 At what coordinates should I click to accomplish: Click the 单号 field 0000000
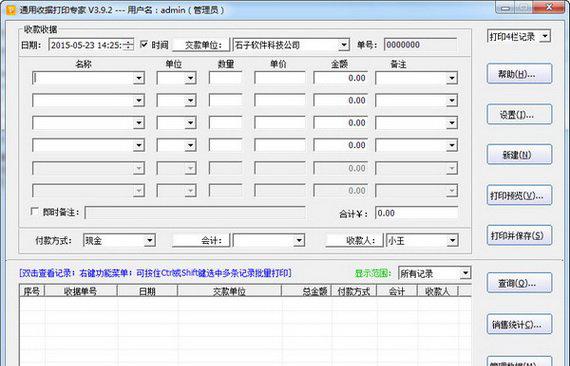(x=420, y=45)
